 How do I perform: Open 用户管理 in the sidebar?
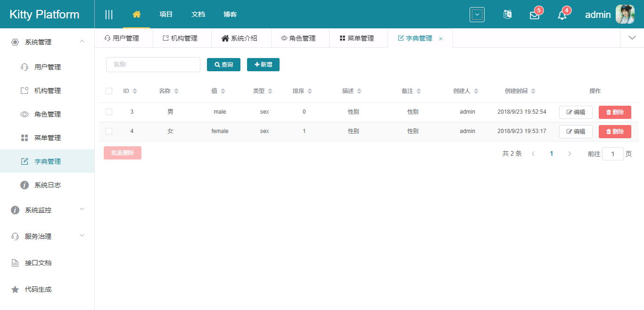point(47,67)
